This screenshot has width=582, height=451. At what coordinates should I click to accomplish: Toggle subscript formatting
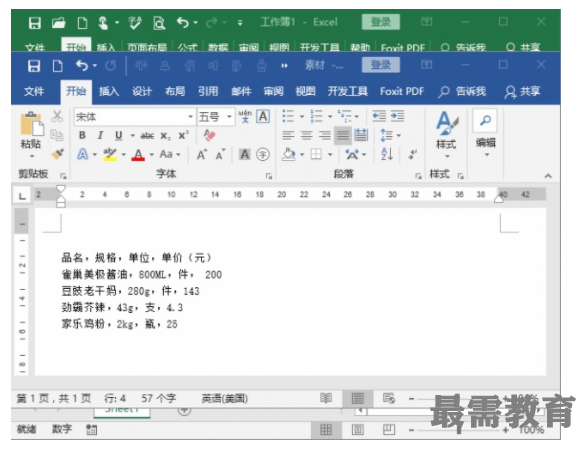coord(165,136)
